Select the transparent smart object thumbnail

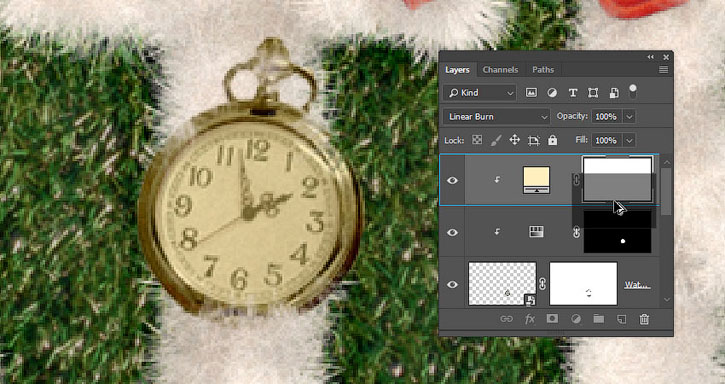coord(502,284)
